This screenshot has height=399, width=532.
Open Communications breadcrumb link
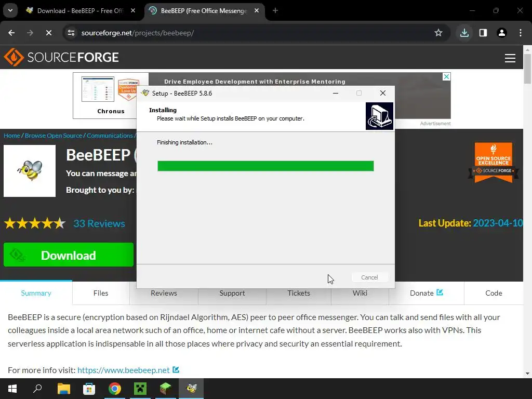pos(110,136)
